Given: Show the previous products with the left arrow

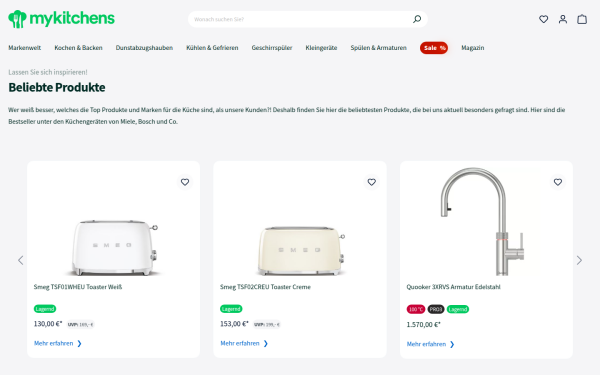Looking at the screenshot, I should pos(21,260).
